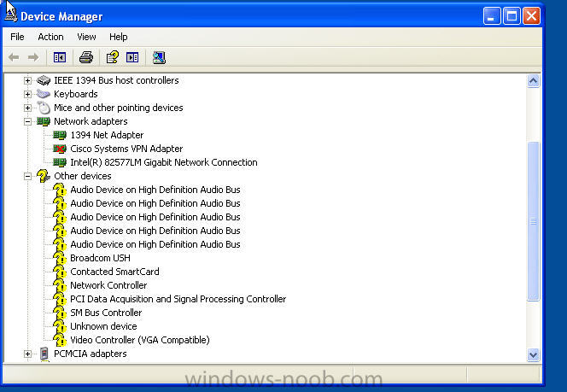Select the Other devices label
This screenshot has height=392, width=567.
(83, 176)
